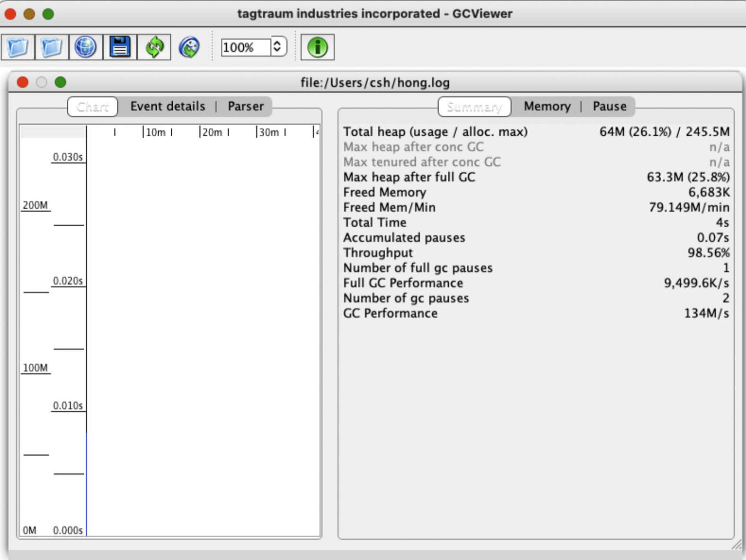Image resolution: width=746 pixels, height=560 pixels.
Task: Click the '0.010s' pause axis label
Action: 68,405
